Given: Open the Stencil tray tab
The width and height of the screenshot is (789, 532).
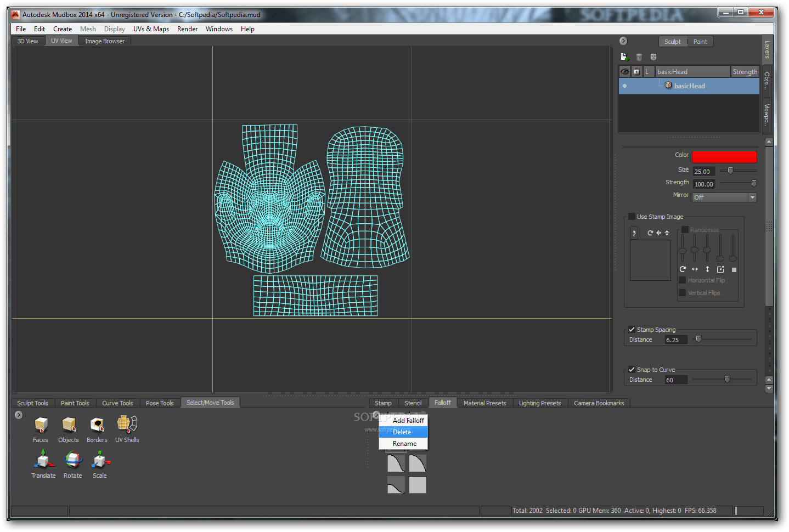Looking at the screenshot, I should (413, 403).
